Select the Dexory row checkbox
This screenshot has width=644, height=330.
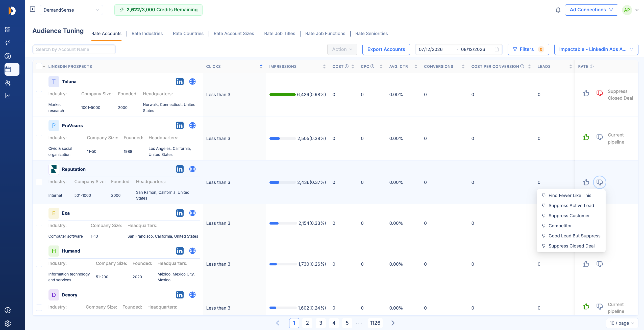coord(39,308)
